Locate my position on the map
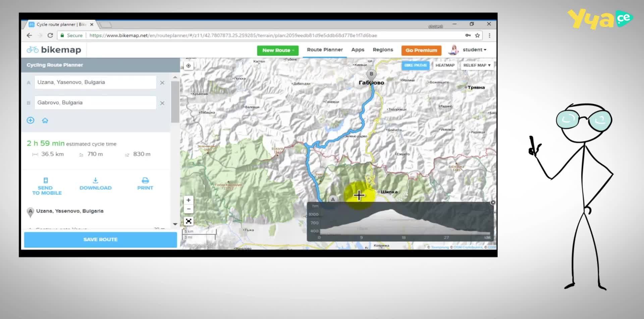This screenshot has width=644, height=319. 189,66
